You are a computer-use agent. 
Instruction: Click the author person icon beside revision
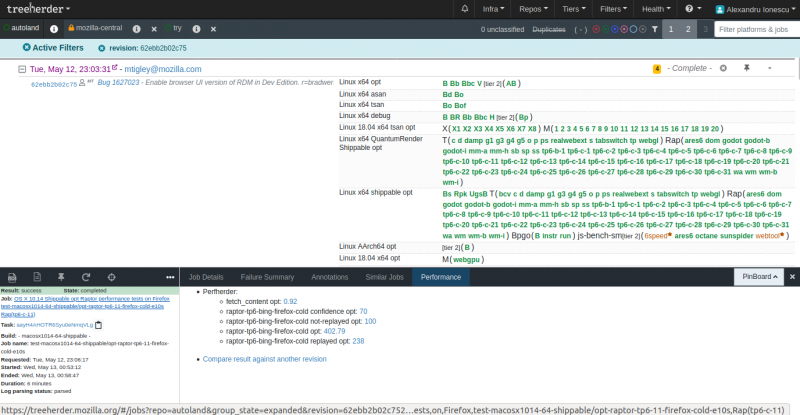pos(82,83)
